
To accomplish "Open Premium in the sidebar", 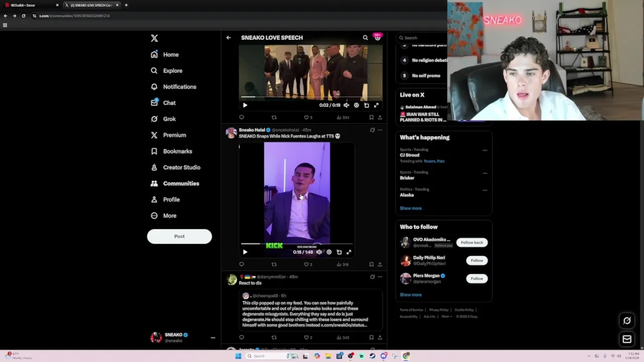I will tap(169, 135).
